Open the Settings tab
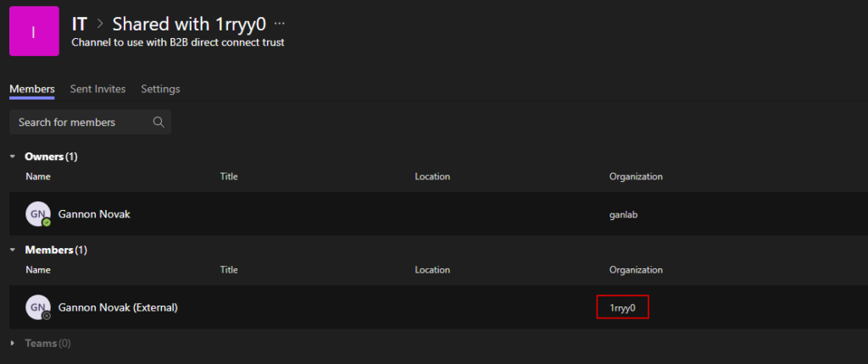This screenshot has height=364, width=868. click(160, 89)
